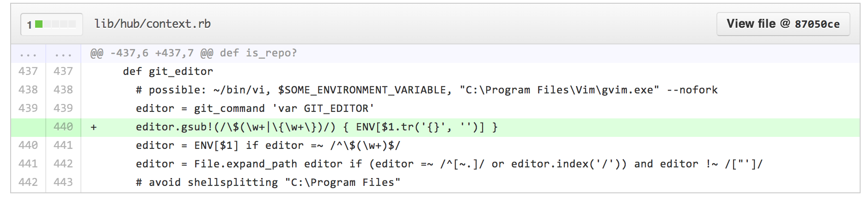This screenshot has height=197, width=868.
Task: Click old line number 442 on the last row
Action: pyautogui.click(x=28, y=182)
